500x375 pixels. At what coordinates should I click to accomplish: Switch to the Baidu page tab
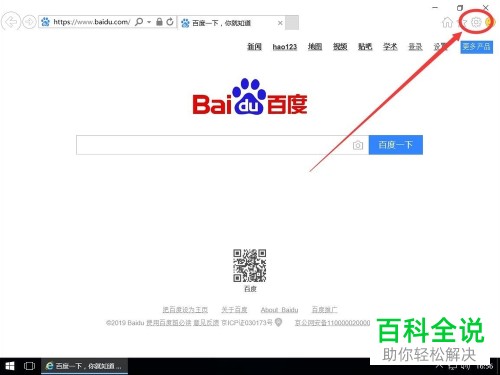click(x=232, y=23)
